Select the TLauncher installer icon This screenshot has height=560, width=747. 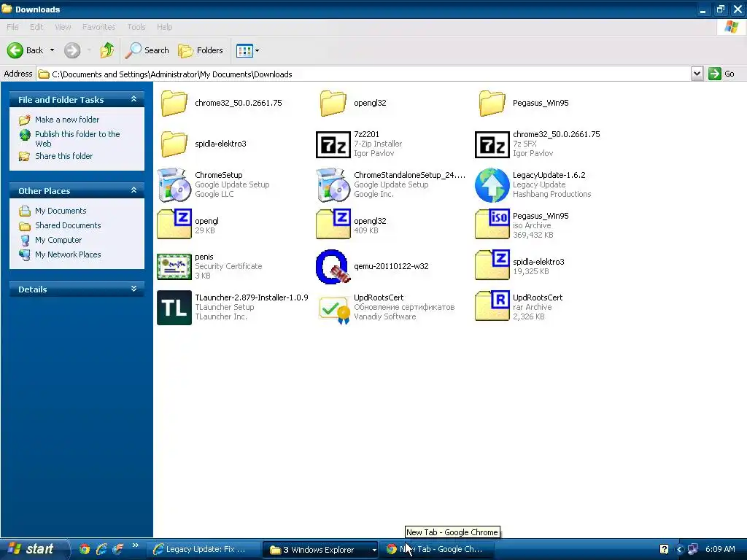[174, 308]
